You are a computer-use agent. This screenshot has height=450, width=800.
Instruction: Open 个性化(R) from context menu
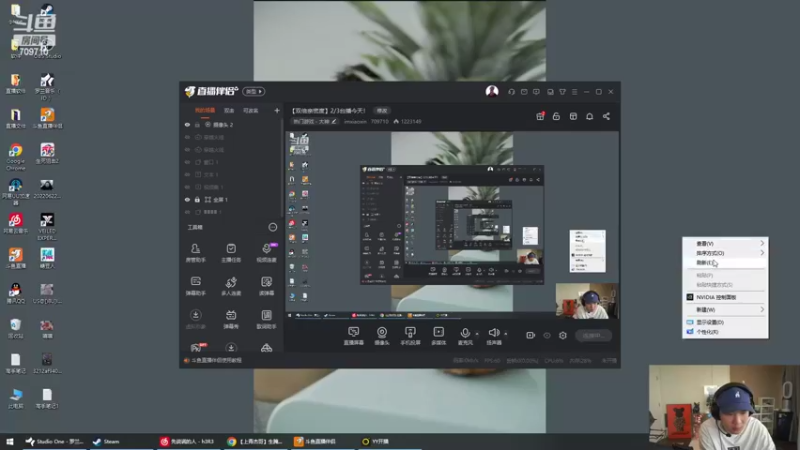coord(725,332)
